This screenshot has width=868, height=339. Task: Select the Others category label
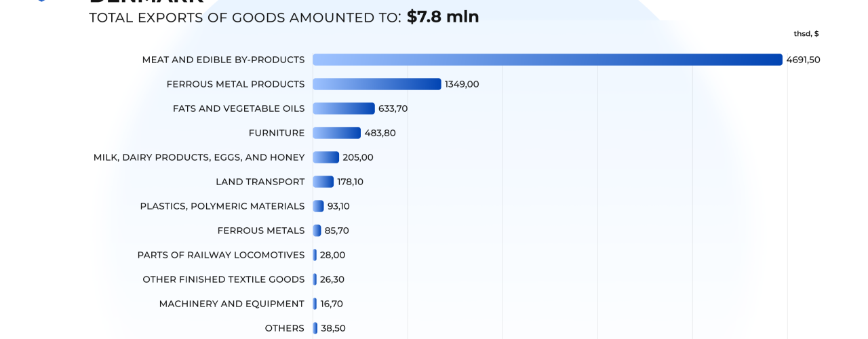point(285,328)
